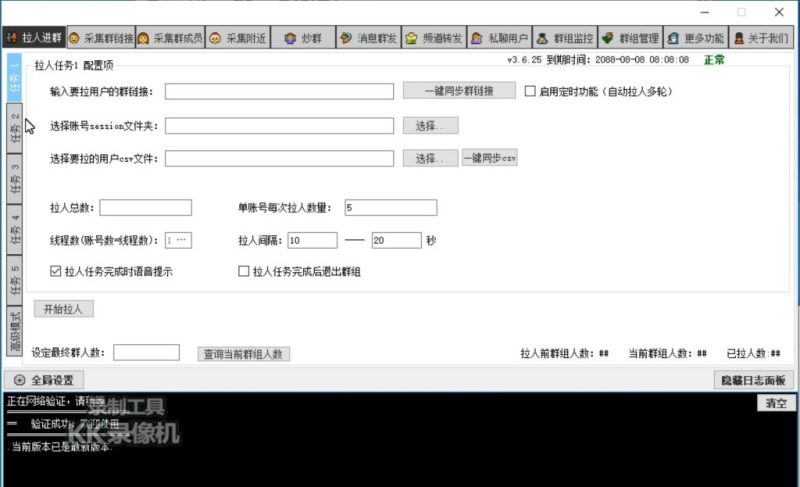
Task: Click 隐藏日志面板 button
Action: [x=753, y=380]
